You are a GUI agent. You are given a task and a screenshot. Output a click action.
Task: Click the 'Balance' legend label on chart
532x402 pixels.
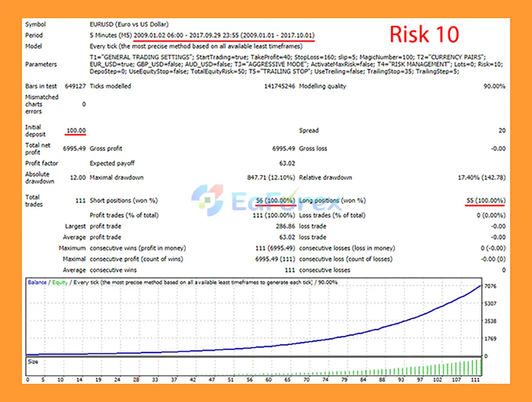[x=37, y=282]
